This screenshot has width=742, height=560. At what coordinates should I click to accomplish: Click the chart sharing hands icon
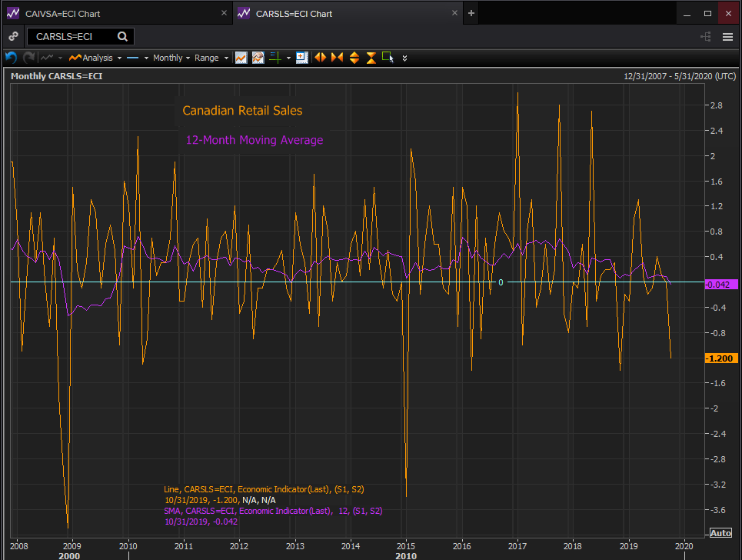(258, 58)
